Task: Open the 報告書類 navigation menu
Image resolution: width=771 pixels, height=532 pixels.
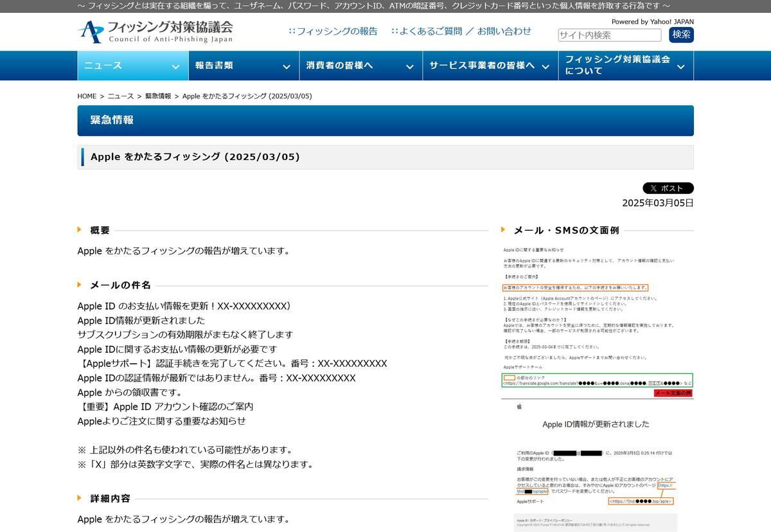Action: coord(244,66)
